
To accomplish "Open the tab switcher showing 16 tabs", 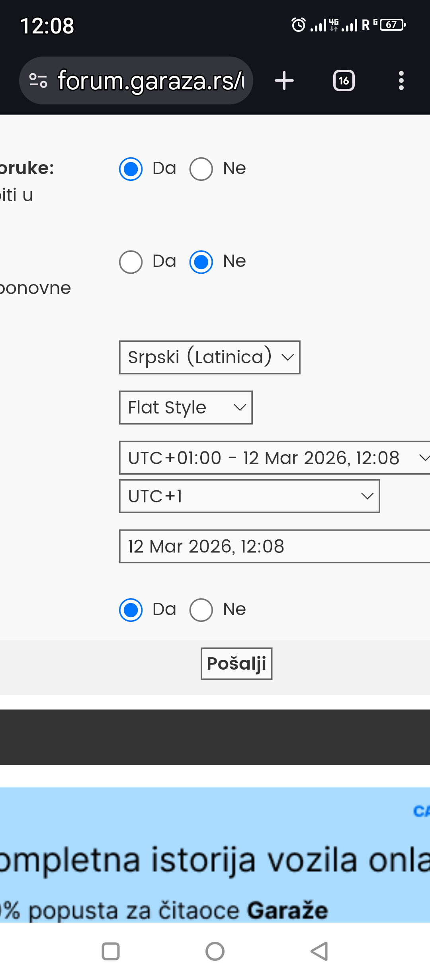I will [344, 80].
